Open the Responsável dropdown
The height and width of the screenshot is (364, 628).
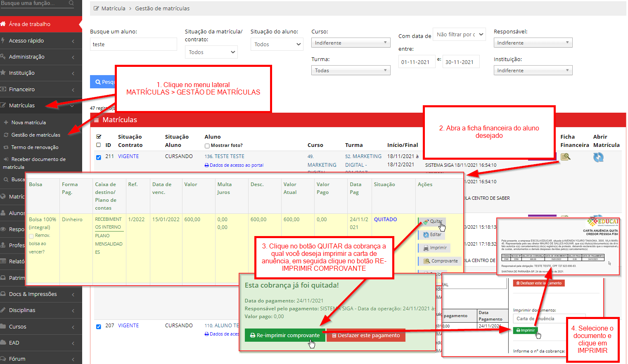(x=533, y=43)
